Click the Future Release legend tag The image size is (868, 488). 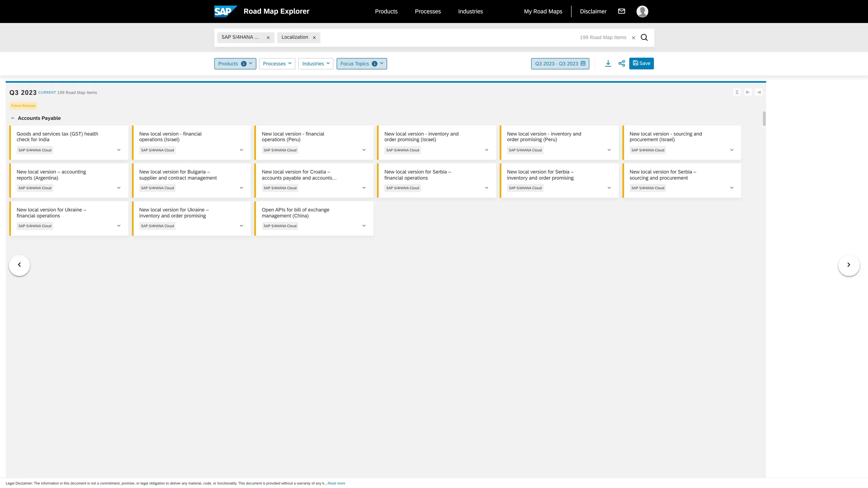[x=23, y=106]
